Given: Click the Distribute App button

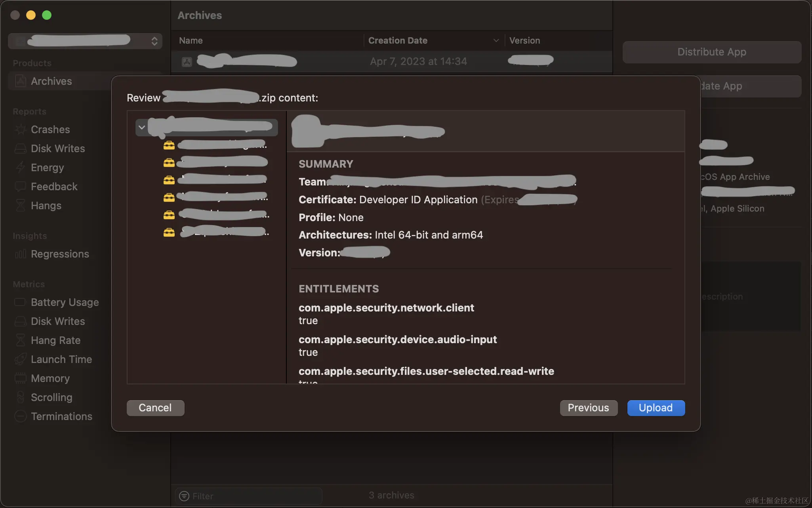Looking at the screenshot, I should [711, 52].
